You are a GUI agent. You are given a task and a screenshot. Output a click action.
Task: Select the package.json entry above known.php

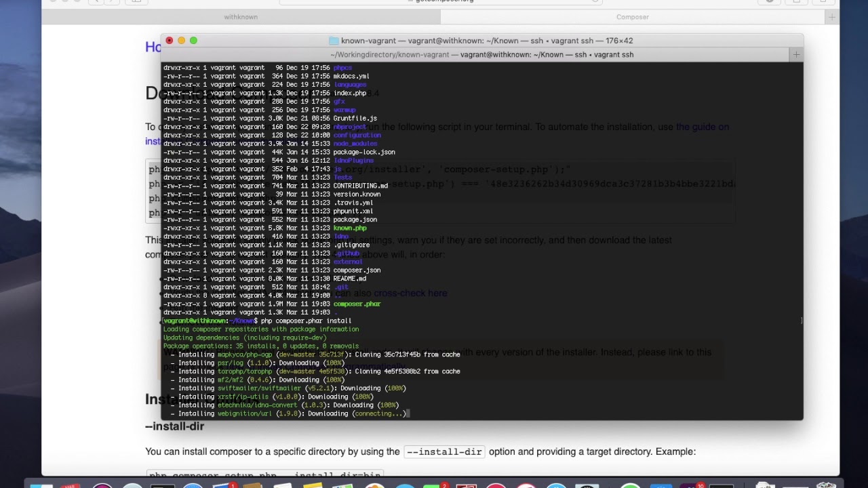coord(355,220)
